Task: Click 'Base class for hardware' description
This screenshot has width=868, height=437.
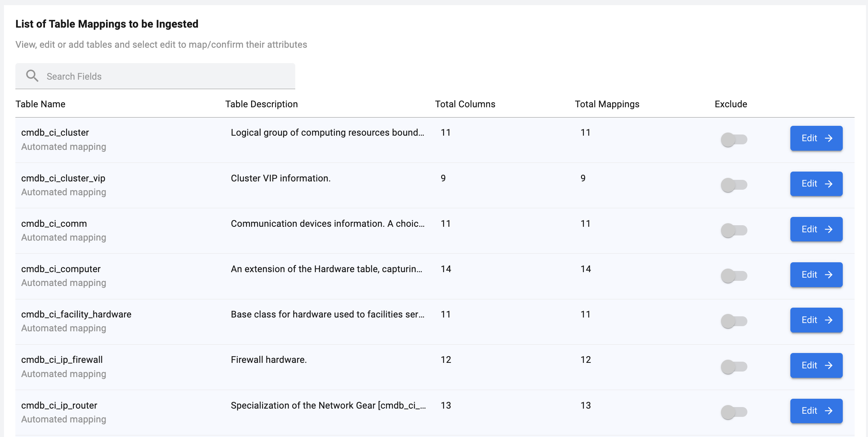Action: (328, 314)
